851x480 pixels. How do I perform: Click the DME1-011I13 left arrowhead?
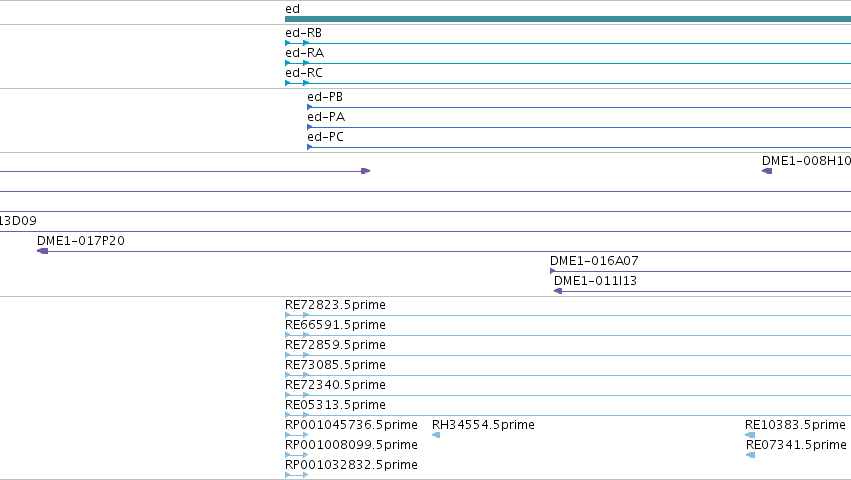point(557,291)
